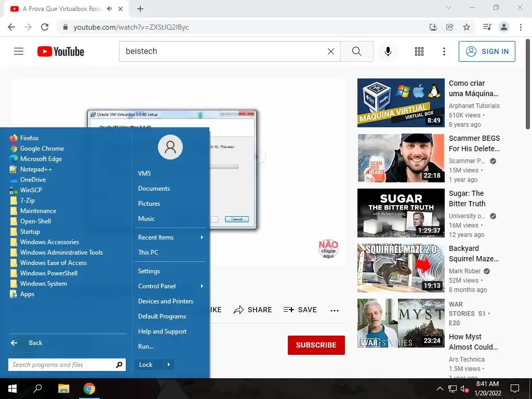Click the Windows Start button on taskbar
Image resolution: width=532 pixels, height=399 pixels.
(x=12, y=389)
